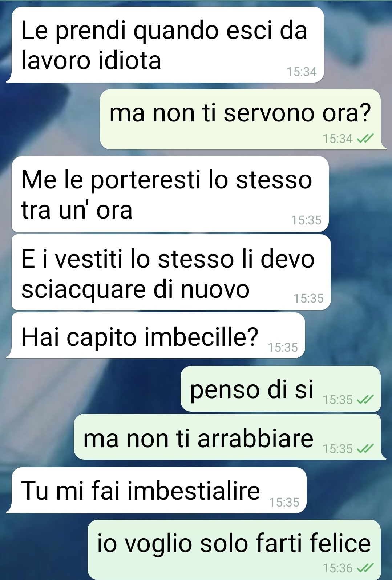The height and width of the screenshot is (580, 392).
Task: Tap the 15:35 timestamp beside 'Tu mi fai imbestialire'
Action: point(284,502)
